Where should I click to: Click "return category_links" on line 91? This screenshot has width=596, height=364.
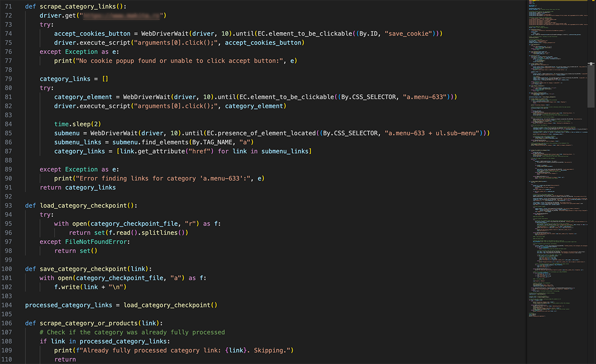[x=77, y=188]
